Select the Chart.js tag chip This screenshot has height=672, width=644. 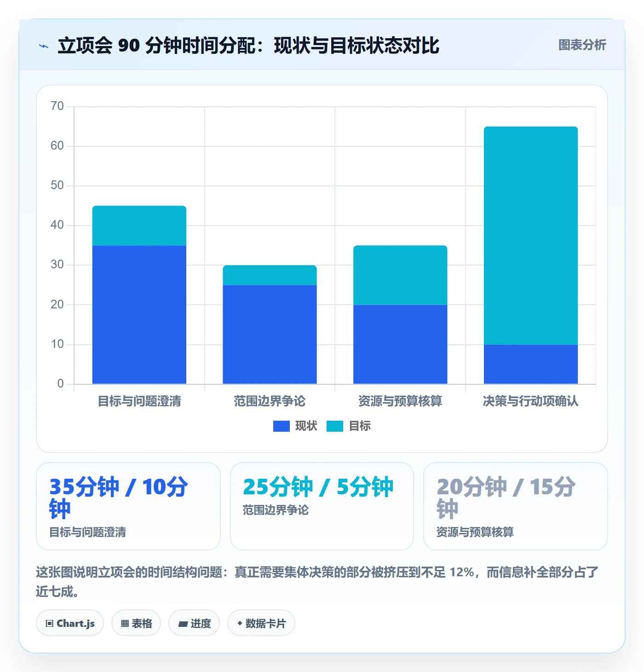click(70, 623)
